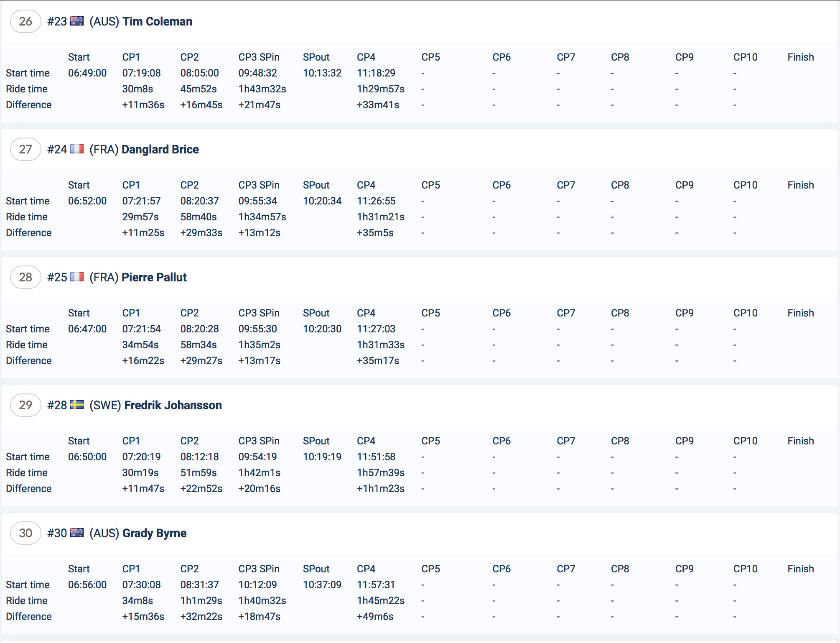
Task: Click Pierre Pallut's CP3 SPin header
Action: (x=259, y=313)
